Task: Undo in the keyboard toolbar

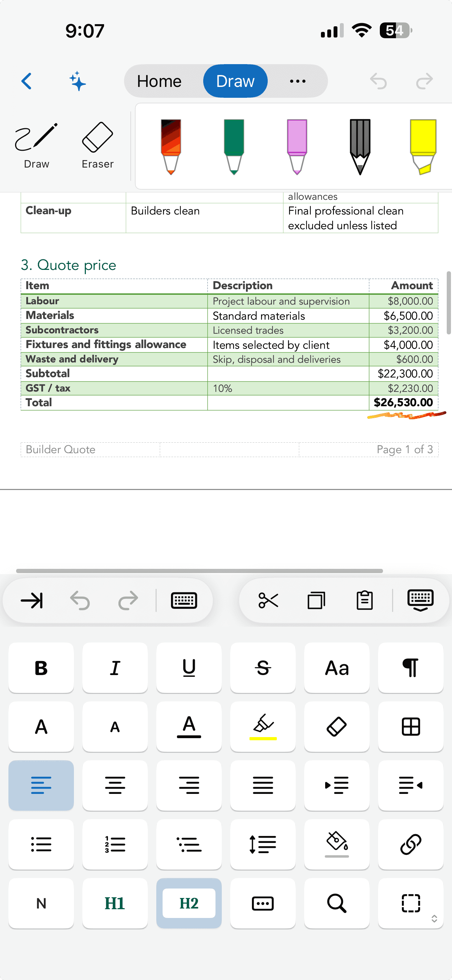Action: [x=80, y=601]
